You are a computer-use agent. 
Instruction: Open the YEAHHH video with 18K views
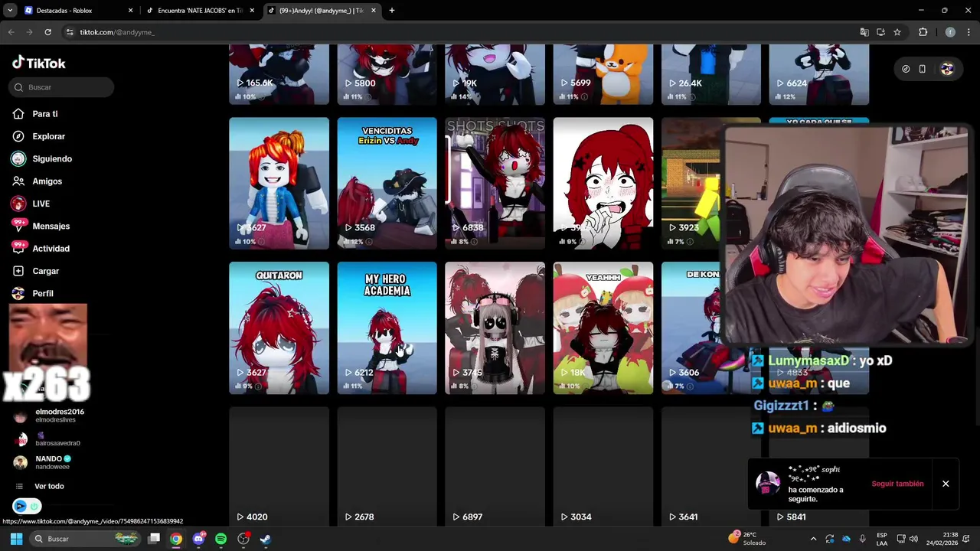point(603,328)
